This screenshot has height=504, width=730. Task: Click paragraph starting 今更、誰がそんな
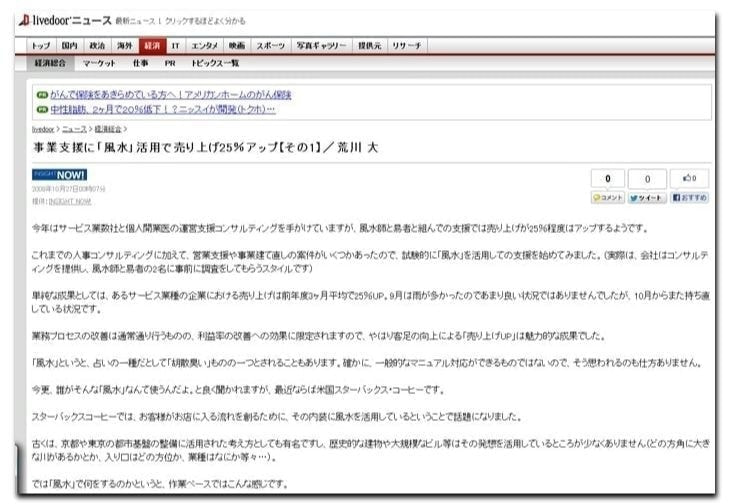pyautogui.click(x=238, y=390)
